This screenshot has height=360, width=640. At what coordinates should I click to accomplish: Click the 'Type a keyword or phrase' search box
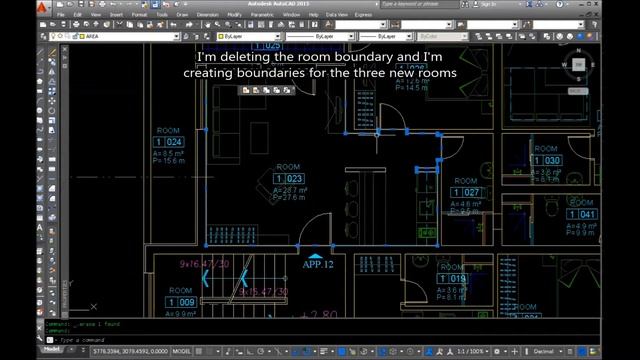point(420,4)
